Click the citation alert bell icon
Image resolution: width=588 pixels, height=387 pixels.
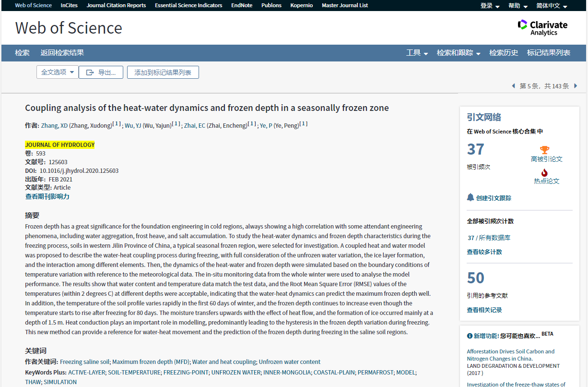coord(470,198)
